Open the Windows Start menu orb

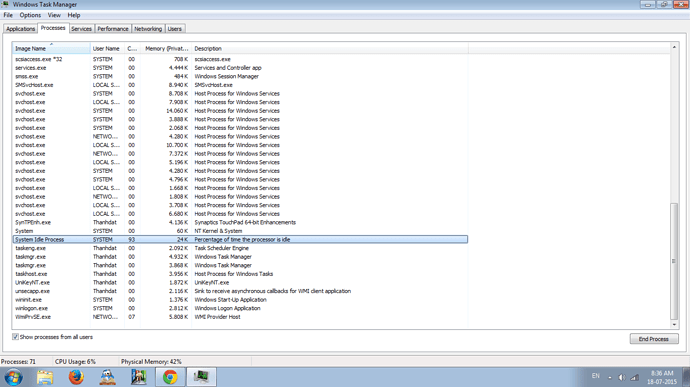(13, 377)
